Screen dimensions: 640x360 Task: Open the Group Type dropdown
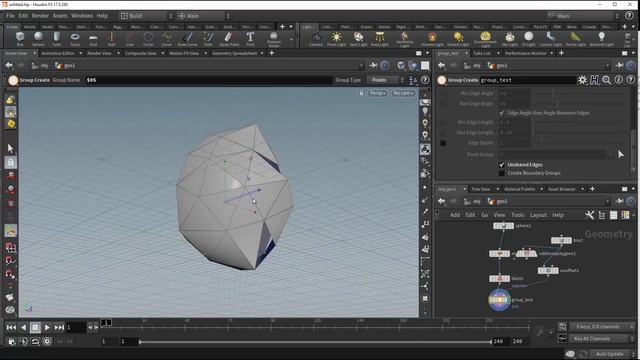click(385, 80)
